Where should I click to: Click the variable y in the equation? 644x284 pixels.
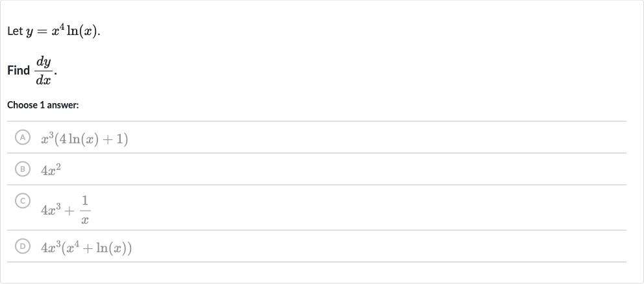(30, 33)
